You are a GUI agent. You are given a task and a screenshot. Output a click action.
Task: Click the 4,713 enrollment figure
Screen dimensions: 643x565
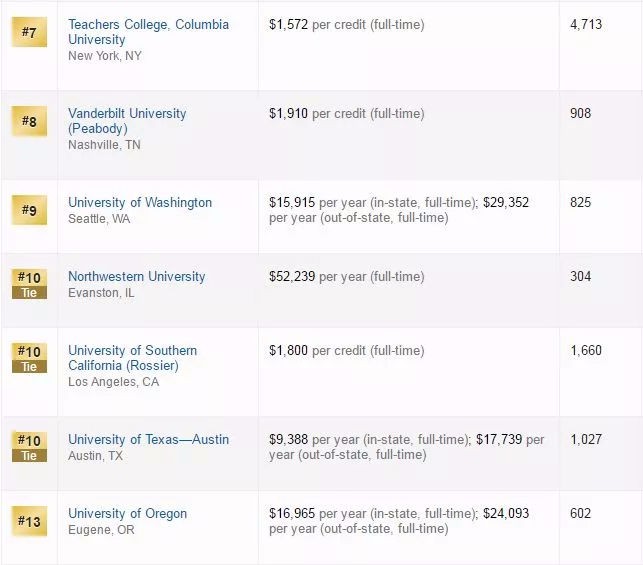pos(586,24)
